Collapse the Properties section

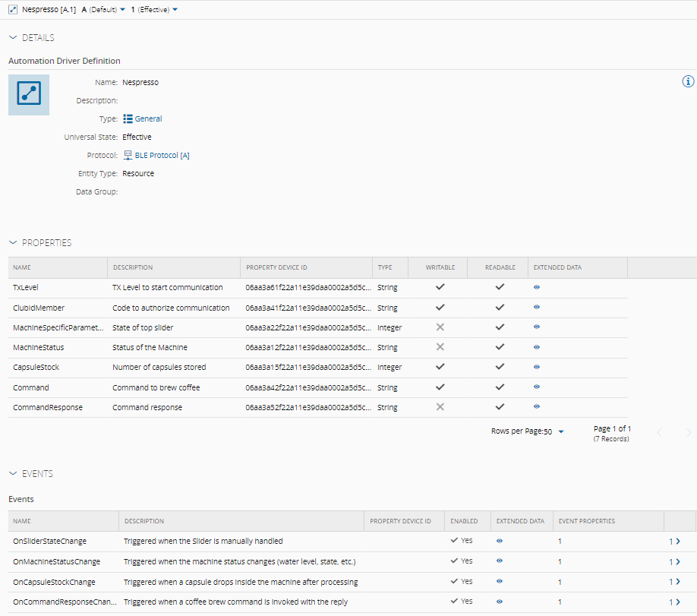13,243
